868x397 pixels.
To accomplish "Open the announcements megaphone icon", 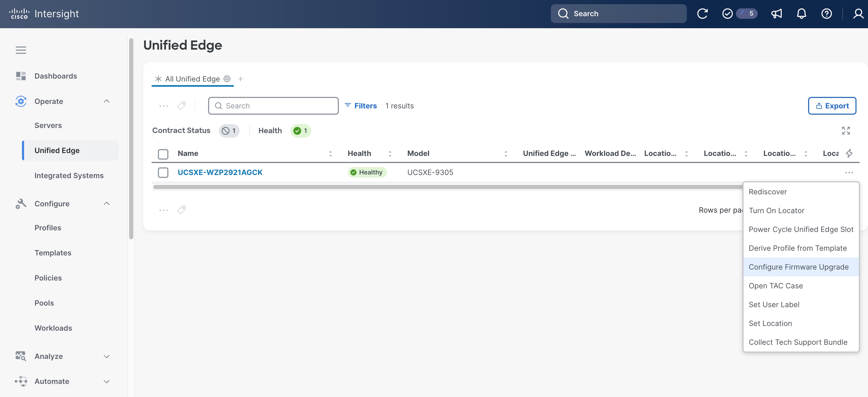I will 776,14.
